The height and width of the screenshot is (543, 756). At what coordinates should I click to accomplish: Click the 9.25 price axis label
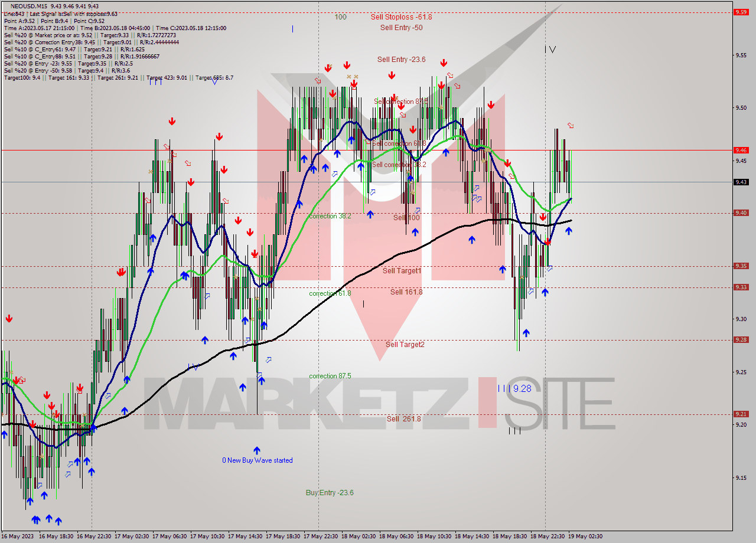point(741,372)
